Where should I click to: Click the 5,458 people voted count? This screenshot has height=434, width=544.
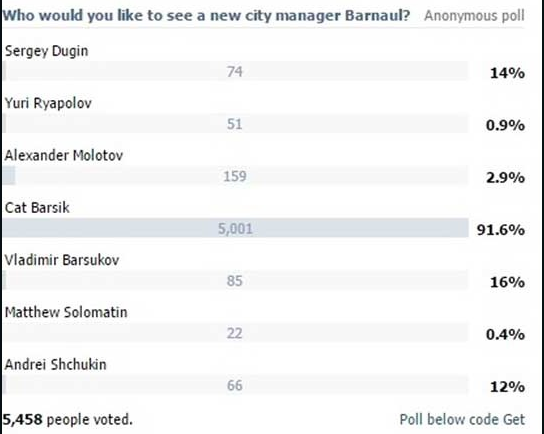68,419
